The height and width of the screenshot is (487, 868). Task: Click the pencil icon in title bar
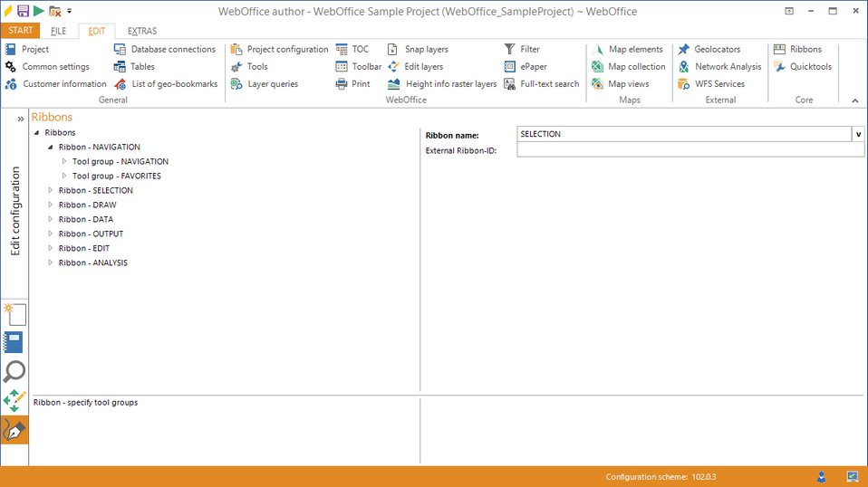pos(8,11)
